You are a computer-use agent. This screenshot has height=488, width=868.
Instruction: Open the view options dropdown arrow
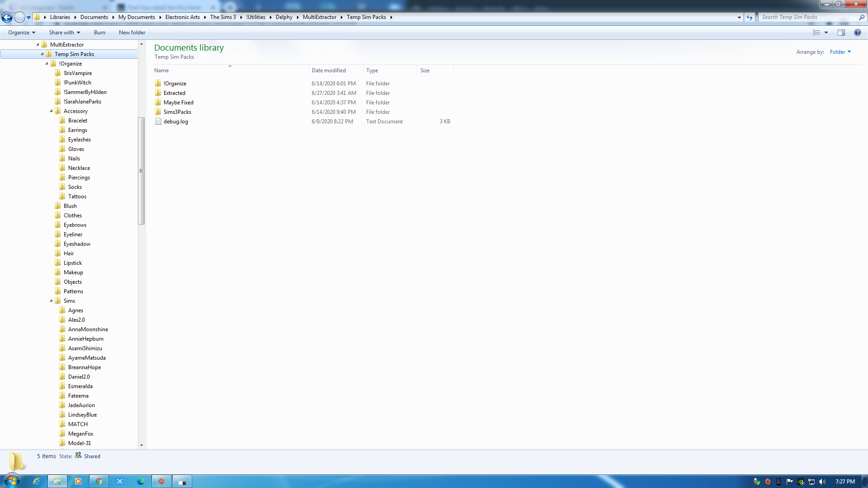click(x=826, y=33)
